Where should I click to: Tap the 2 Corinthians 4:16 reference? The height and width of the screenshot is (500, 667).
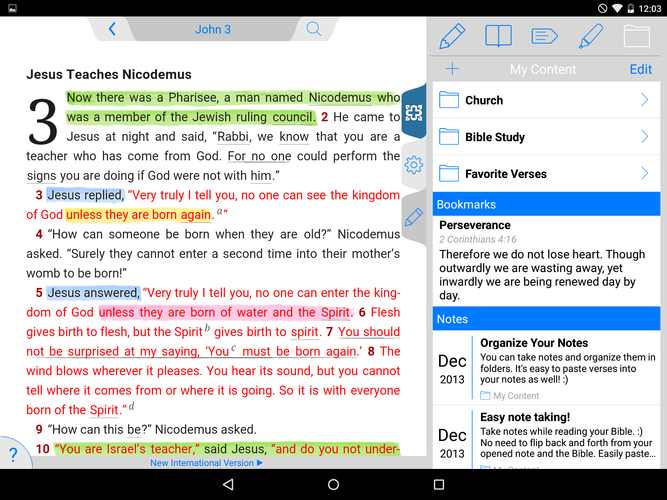477,239
